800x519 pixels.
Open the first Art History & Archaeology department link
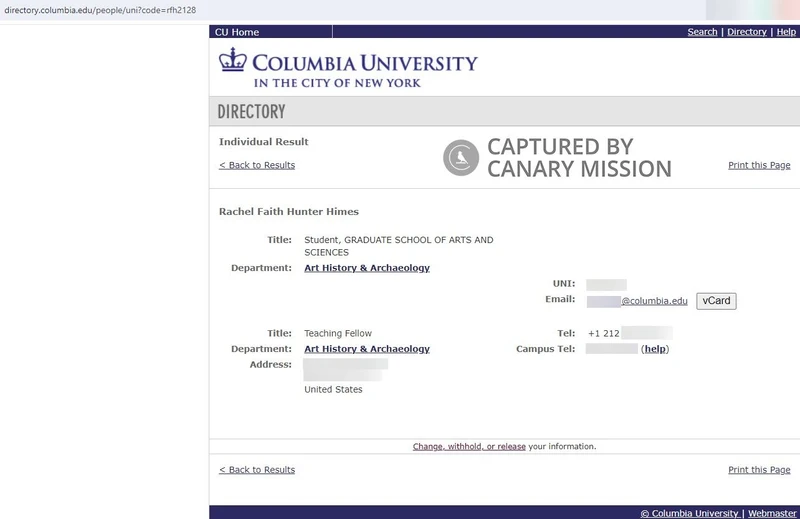point(367,268)
